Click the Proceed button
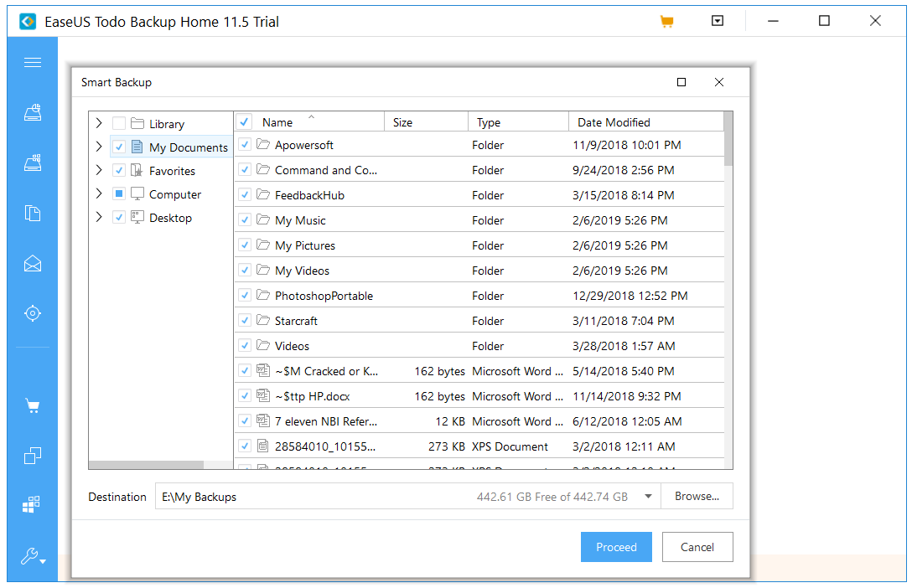Image resolution: width=912 pixels, height=588 pixels. coord(616,547)
